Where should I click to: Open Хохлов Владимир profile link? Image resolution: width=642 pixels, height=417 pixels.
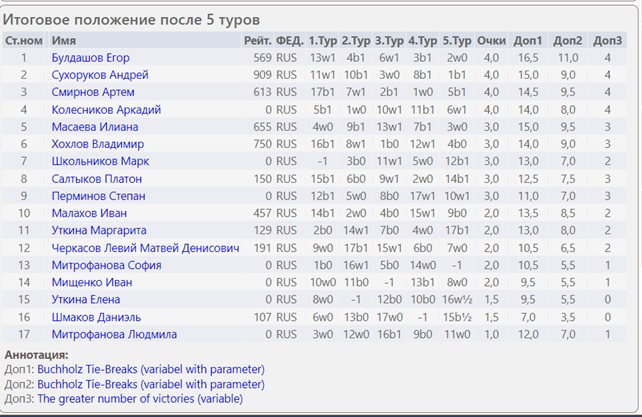tap(97, 144)
